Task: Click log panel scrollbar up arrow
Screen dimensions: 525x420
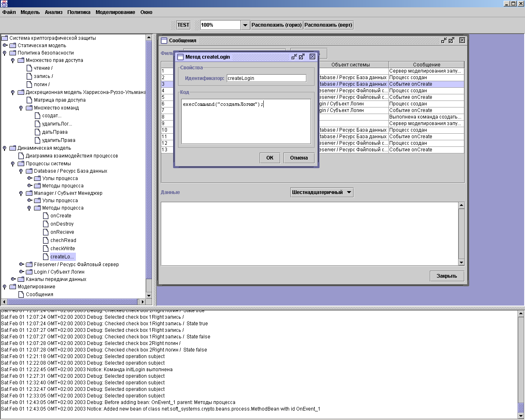Action: [521, 314]
